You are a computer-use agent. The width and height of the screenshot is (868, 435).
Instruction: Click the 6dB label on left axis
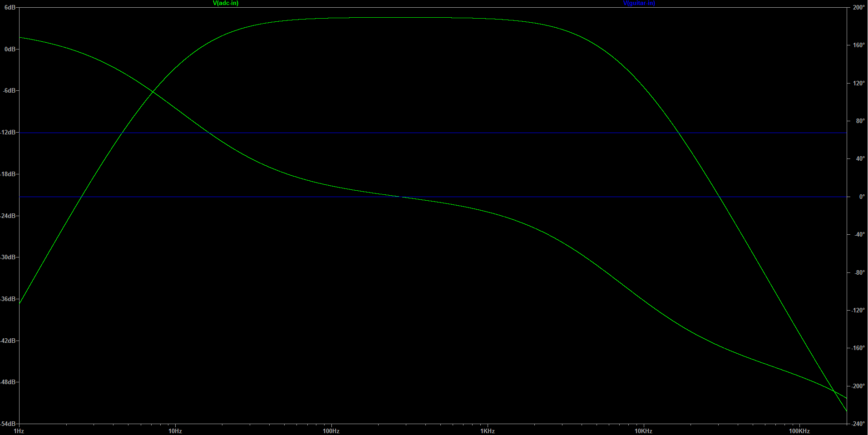point(10,8)
